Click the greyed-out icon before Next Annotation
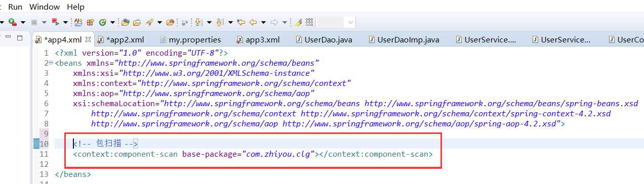 pos(185,22)
